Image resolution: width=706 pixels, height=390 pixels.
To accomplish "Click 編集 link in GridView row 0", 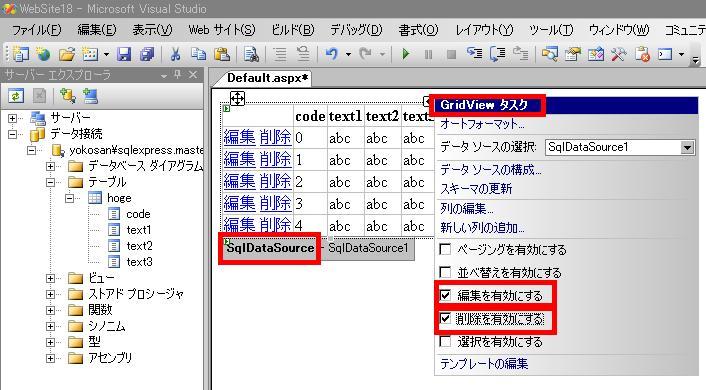I will pyautogui.click(x=240, y=137).
